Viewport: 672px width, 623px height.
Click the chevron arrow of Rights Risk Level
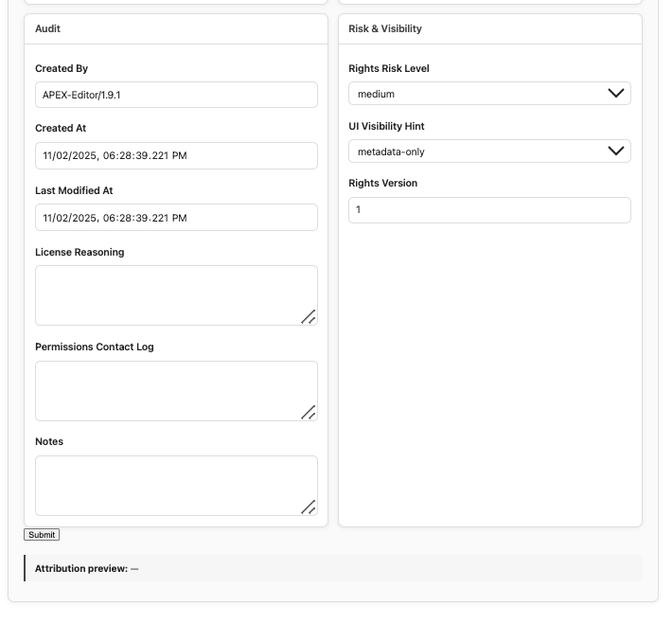tap(615, 94)
